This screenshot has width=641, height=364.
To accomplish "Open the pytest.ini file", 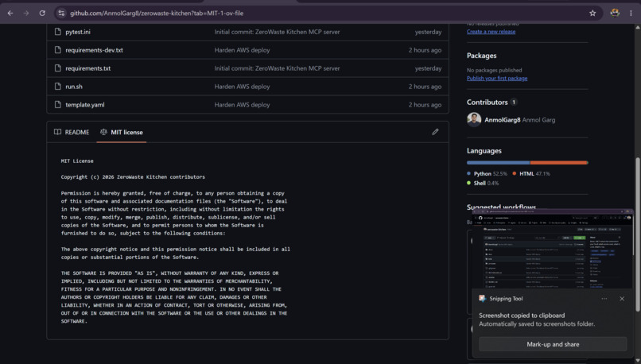I will (78, 32).
